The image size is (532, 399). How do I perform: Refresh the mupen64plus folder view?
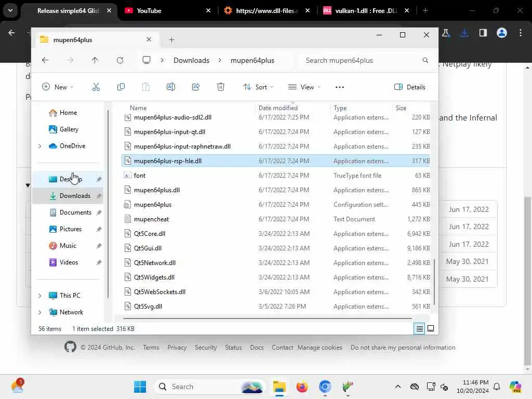pos(120,60)
